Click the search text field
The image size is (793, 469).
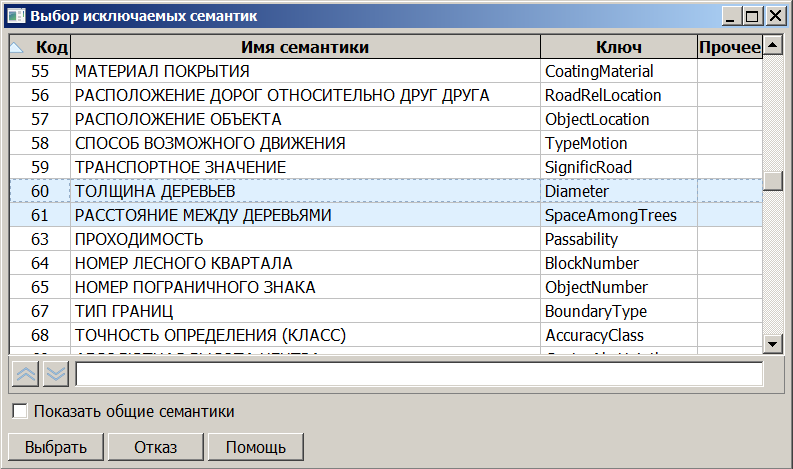click(x=419, y=374)
